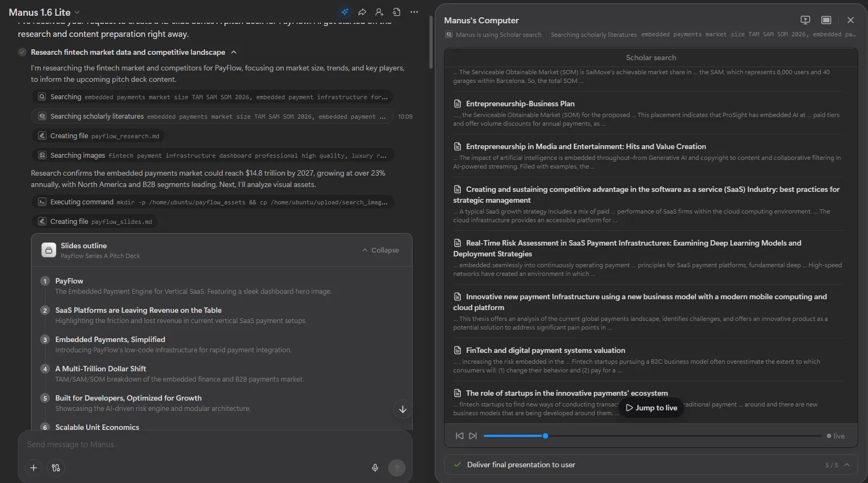This screenshot has height=483, width=868.
Task: Click the Jump to live button
Action: pyautogui.click(x=651, y=408)
